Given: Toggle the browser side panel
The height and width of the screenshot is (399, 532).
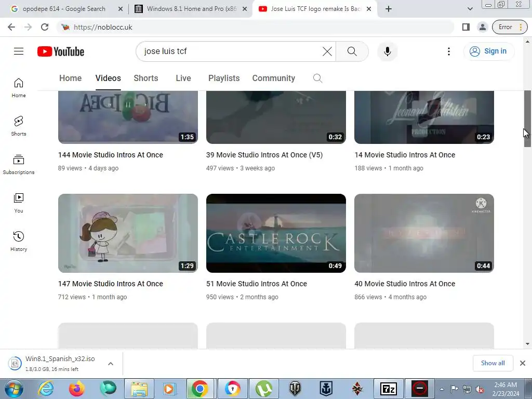Looking at the screenshot, I should (466, 27).
